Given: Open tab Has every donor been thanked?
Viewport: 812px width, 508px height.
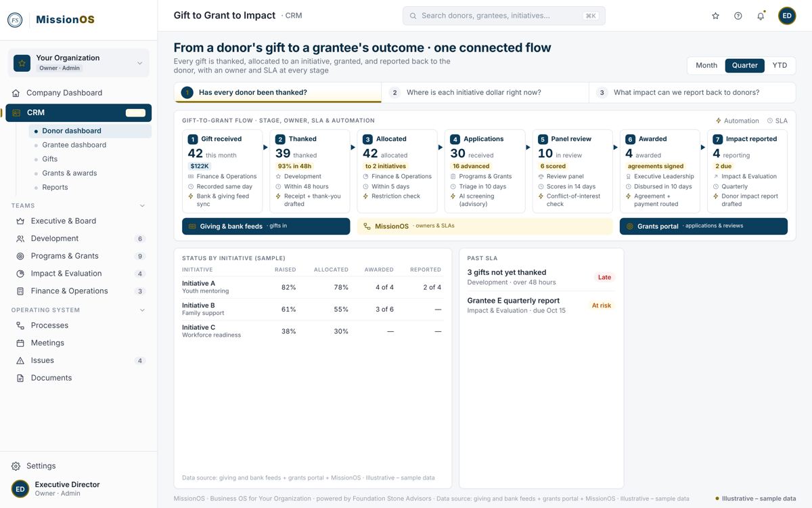Looking at the screenshot, I should point(277,93).
